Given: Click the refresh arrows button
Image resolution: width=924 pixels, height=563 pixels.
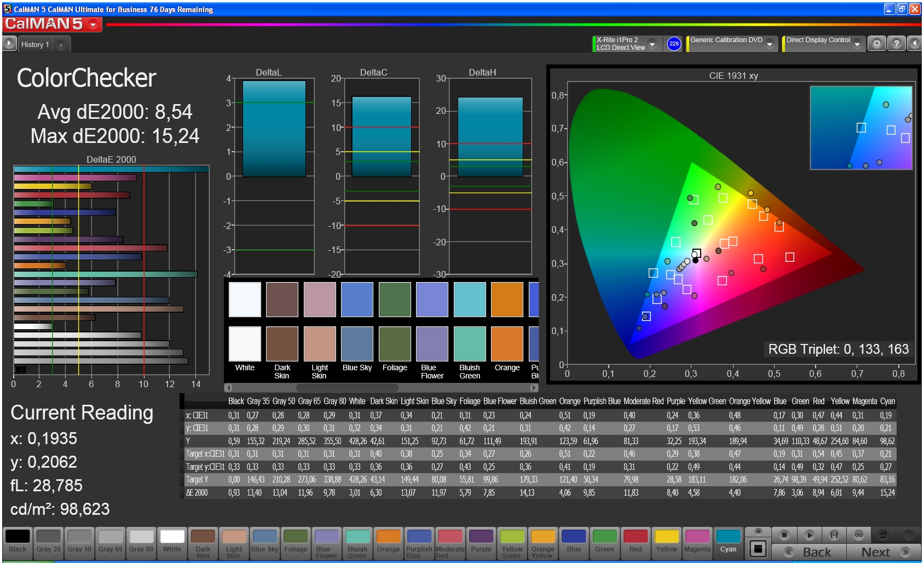Looking at the screenshot, I should (x=883, y=535).
